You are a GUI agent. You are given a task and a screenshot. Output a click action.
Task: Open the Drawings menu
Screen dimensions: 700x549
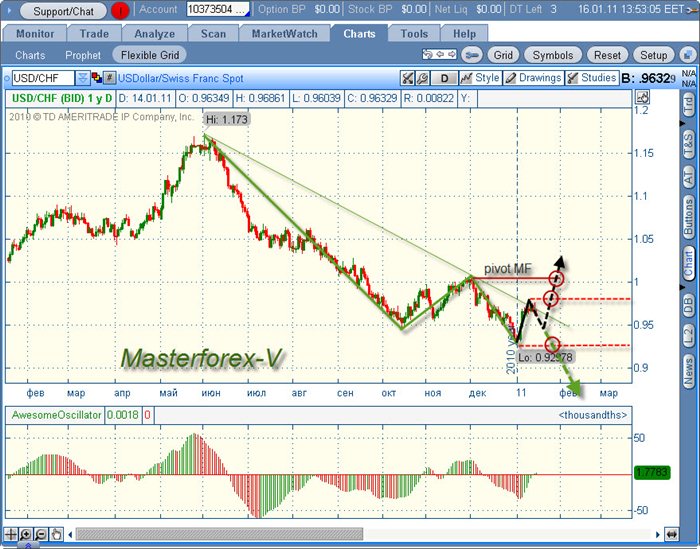533,78
